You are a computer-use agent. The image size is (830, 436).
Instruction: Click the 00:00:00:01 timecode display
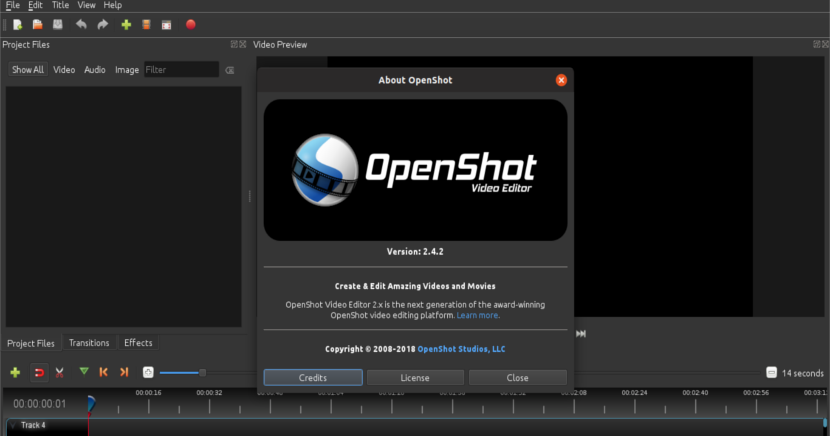(40, 404)
